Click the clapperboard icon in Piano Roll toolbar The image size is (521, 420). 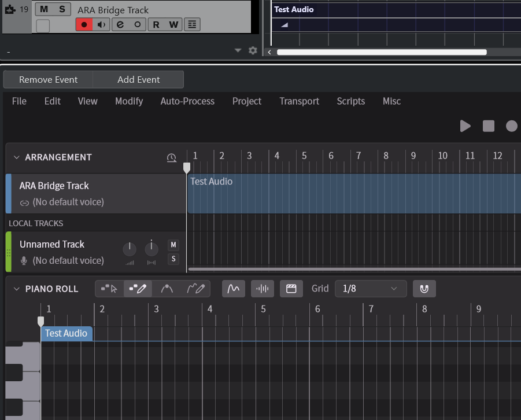coord(291,289)
